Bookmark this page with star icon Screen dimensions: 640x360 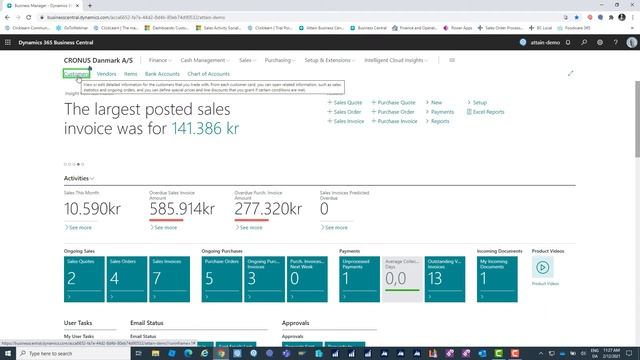[576, 18]
